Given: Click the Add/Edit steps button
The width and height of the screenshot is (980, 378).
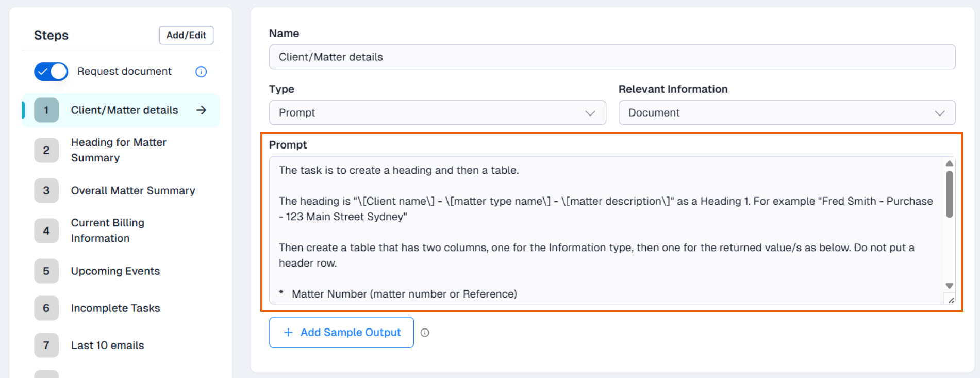Looking at the screenshot, I should pos(186,35).
